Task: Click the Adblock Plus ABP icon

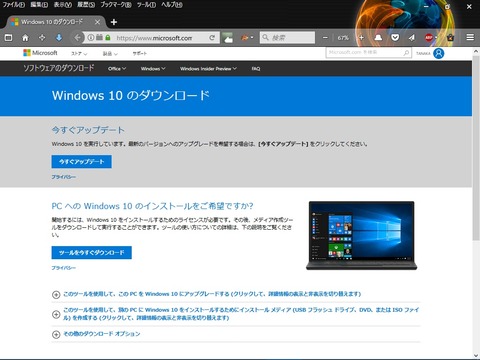Action: click(429, 38)
